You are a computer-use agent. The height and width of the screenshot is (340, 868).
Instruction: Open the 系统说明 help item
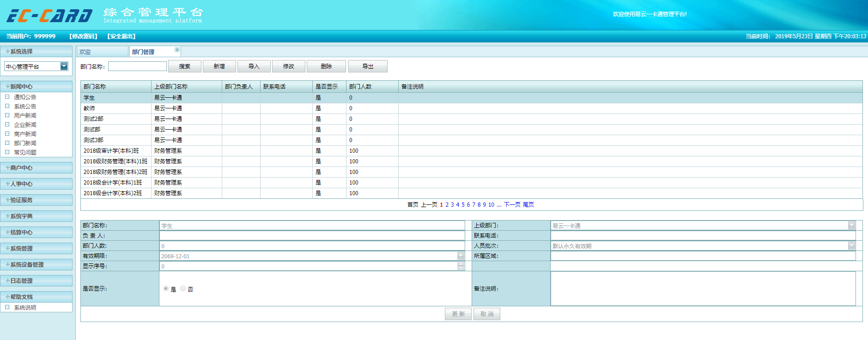pos(25,307)
